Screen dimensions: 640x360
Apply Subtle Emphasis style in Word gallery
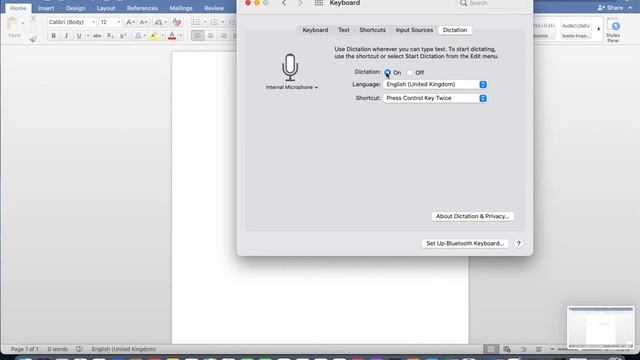pyautogui.click(x=576, y=29)
